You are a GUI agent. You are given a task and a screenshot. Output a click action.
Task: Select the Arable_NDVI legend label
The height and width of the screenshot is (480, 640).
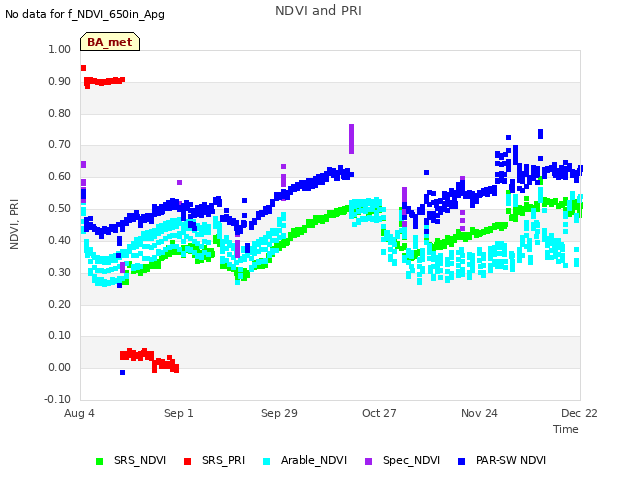pyautogui.click(x=314, y=460)
